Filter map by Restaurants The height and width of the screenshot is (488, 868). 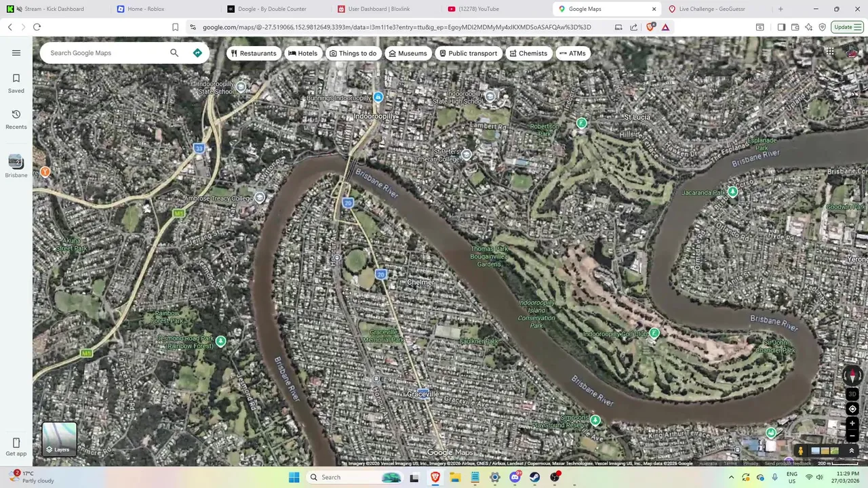[253, 54]
